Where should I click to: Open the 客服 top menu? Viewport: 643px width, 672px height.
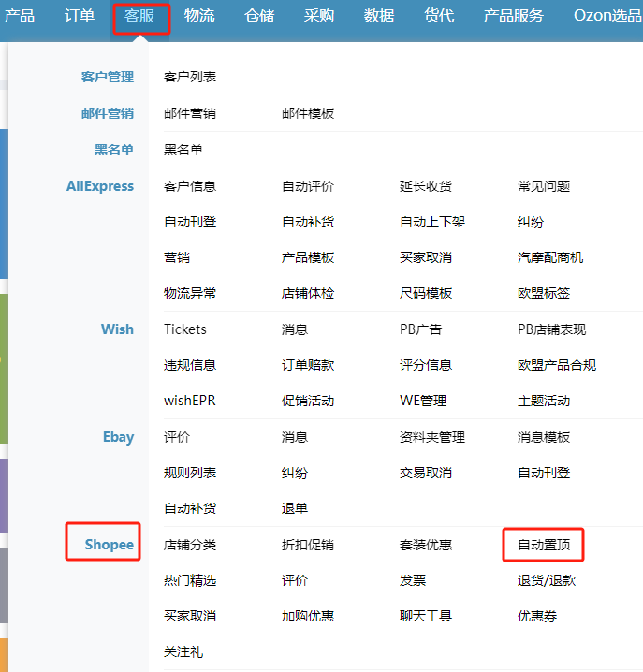[x=139, y=16]
